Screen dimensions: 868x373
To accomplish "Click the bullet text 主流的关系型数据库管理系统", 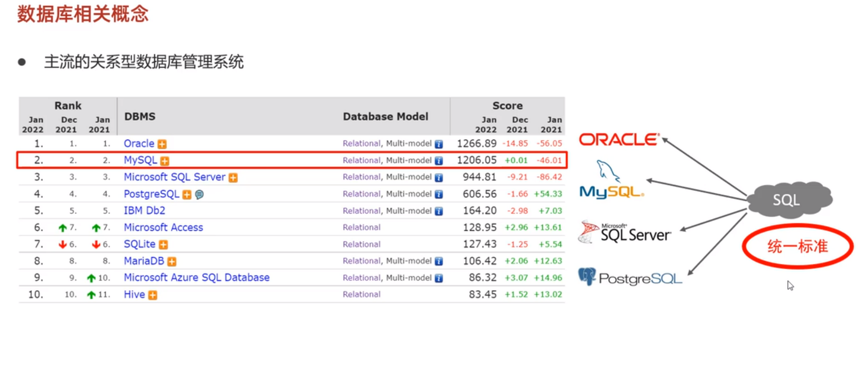I will click(x=143, y=62).
